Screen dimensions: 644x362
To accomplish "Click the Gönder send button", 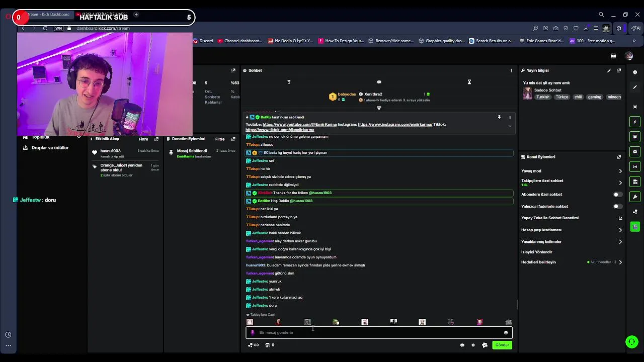I will point(502,345).
